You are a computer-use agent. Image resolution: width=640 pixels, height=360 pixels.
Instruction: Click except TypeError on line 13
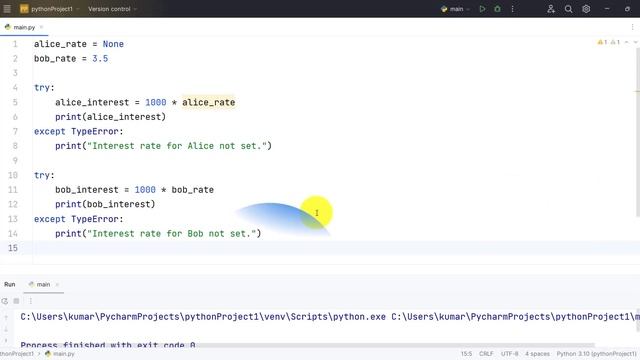coord(78,219)
